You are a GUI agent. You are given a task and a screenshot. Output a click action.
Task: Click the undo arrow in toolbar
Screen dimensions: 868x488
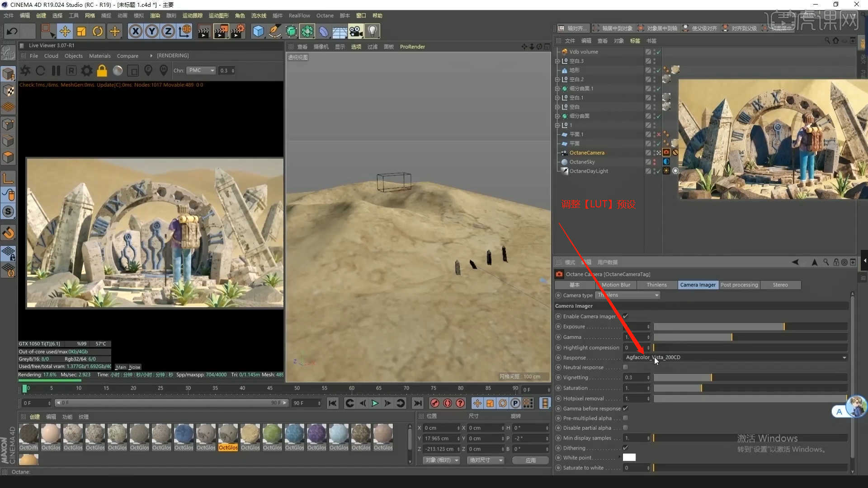pos(12,31)
